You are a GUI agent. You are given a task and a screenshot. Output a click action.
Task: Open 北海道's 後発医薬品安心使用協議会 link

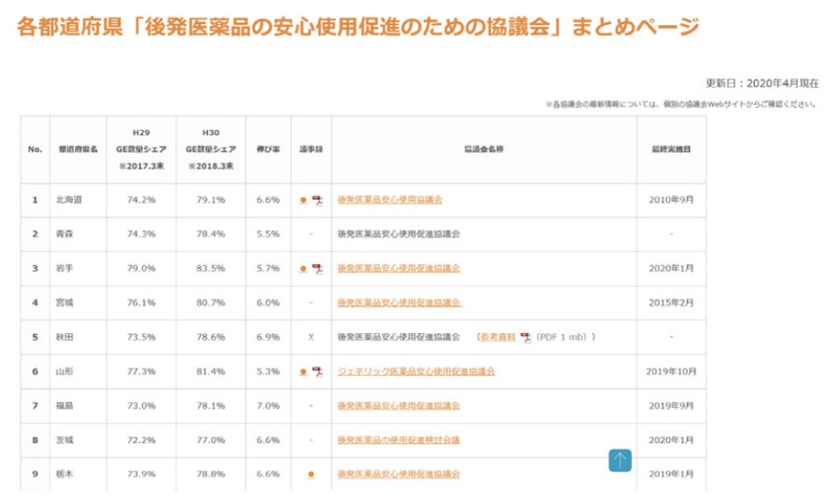click(389, 200)
